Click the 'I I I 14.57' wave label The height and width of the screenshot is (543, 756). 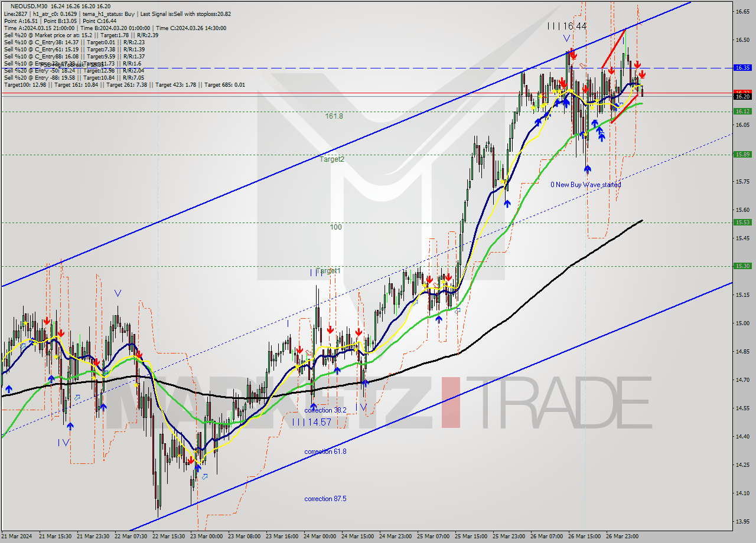311,422
